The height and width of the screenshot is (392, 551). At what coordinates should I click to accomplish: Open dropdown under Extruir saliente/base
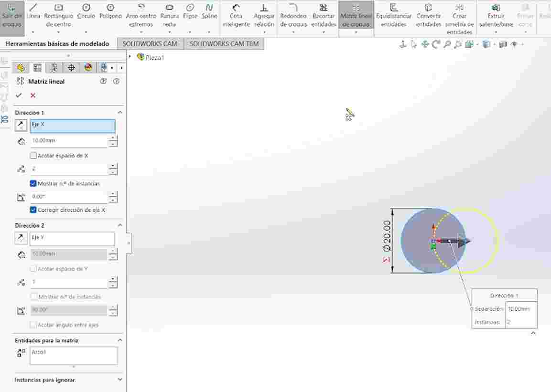(496, 32)
